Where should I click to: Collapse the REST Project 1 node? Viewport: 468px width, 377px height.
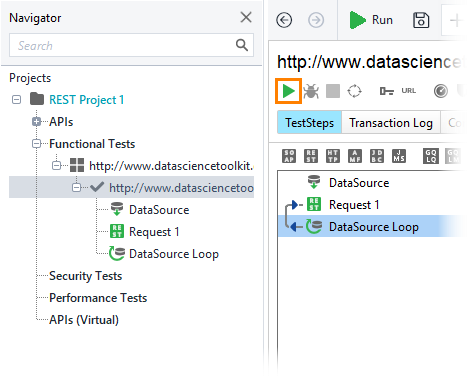[16, 99]
